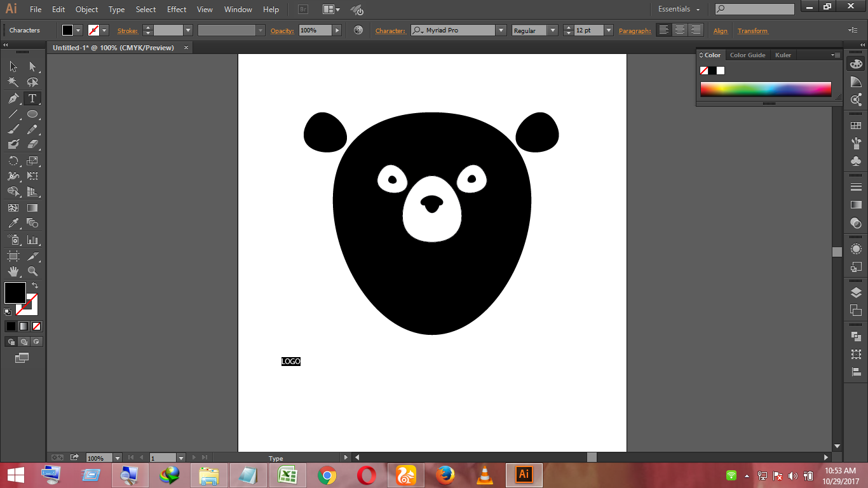Screen dimensions: 868x488
Task: Select the Rotate tool
Action: (x=13, y=161)
